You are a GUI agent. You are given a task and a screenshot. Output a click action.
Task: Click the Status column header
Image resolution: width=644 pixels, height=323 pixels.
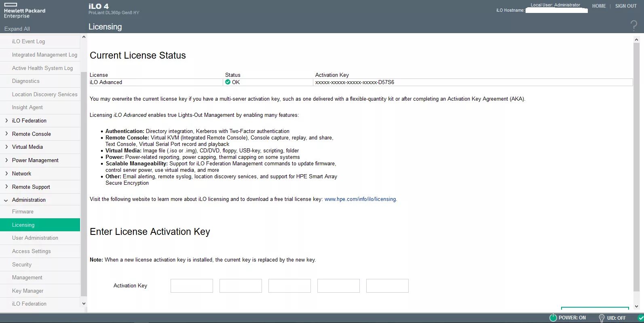(232, 75)
